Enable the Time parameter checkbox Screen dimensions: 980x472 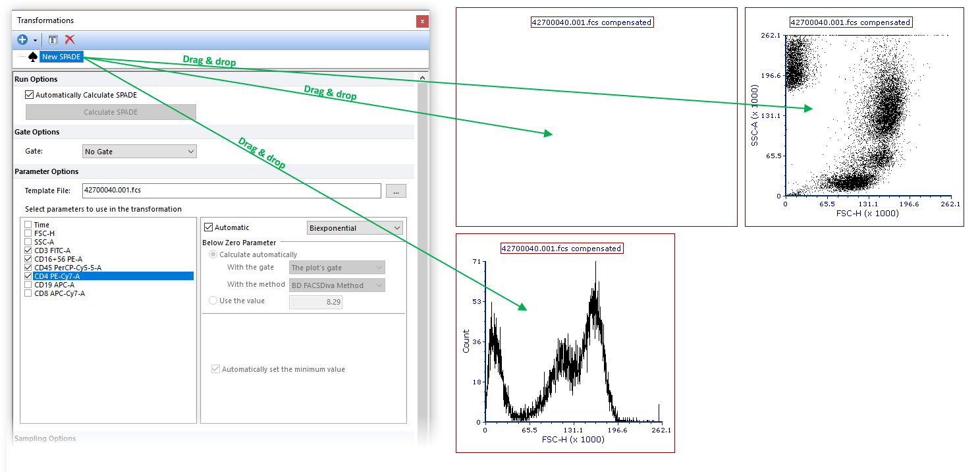pos(28,225)
